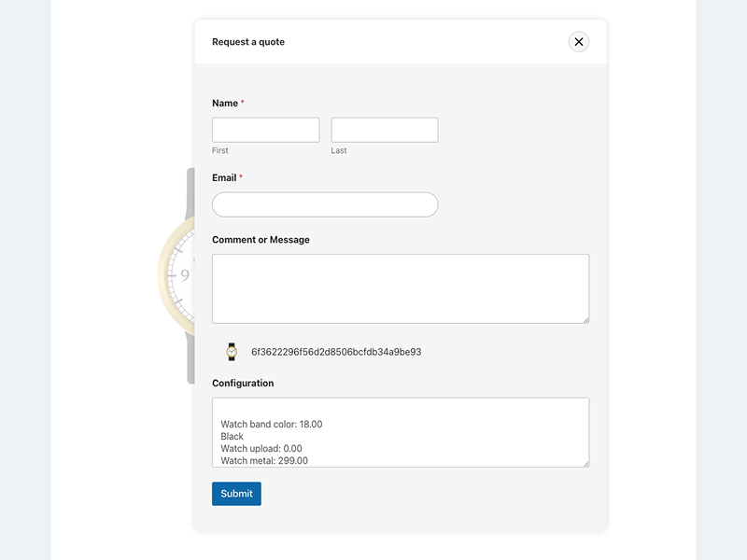The height and width of the screenshot is (560, 747).
Task: Focus the Last name input field
Action: click(385, 130)
